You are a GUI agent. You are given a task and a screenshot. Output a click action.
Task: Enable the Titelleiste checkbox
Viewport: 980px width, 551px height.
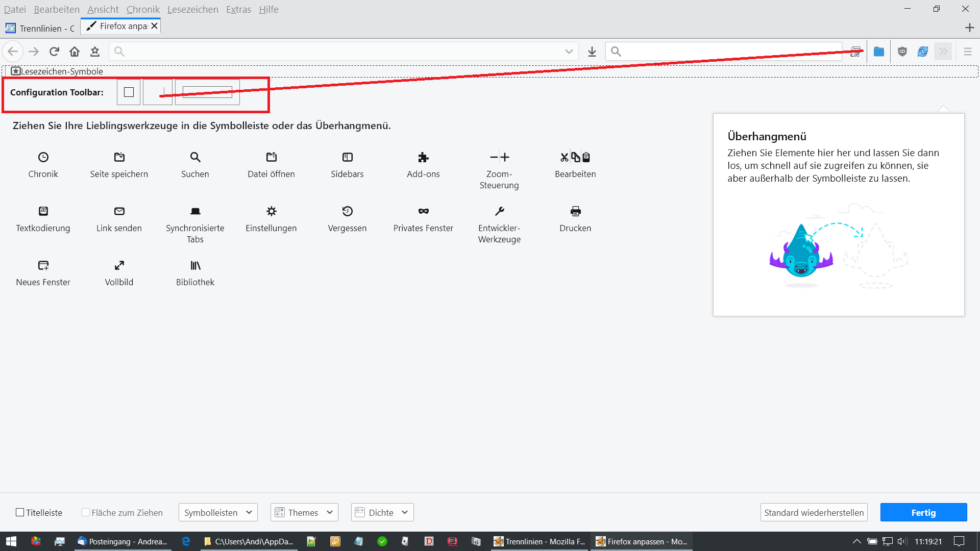(20, 512)
